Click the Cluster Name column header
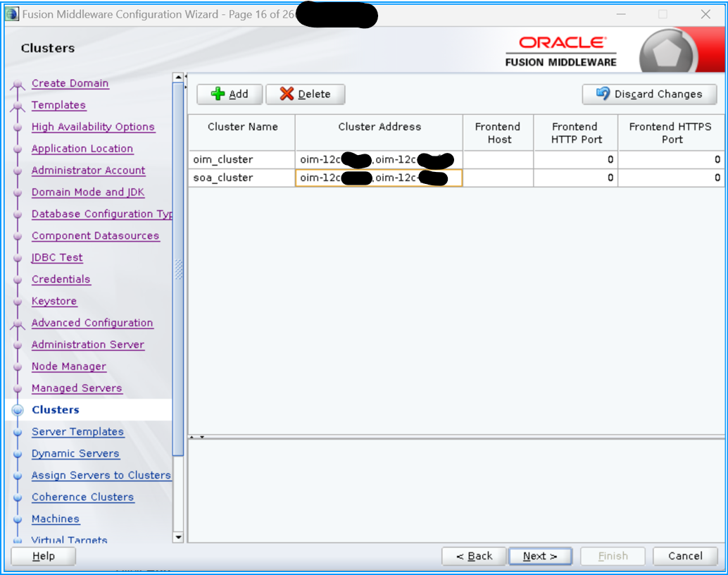 point(241,132)
